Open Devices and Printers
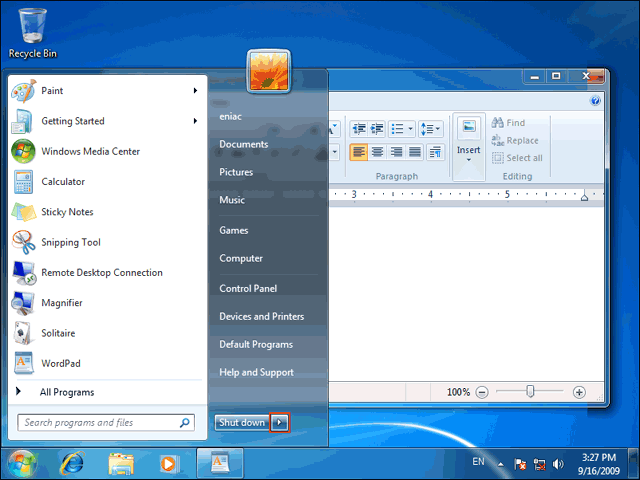 tap(262, 316)
